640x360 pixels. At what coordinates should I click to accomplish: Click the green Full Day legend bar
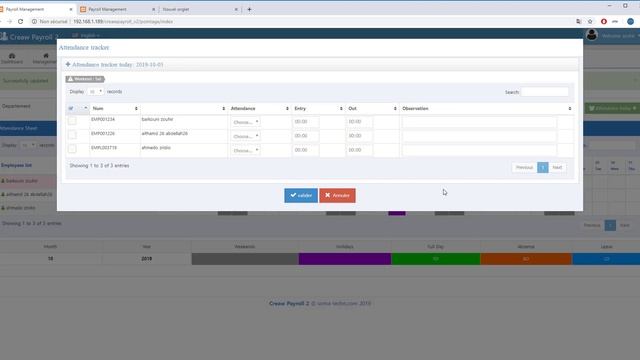click(436, 259)
